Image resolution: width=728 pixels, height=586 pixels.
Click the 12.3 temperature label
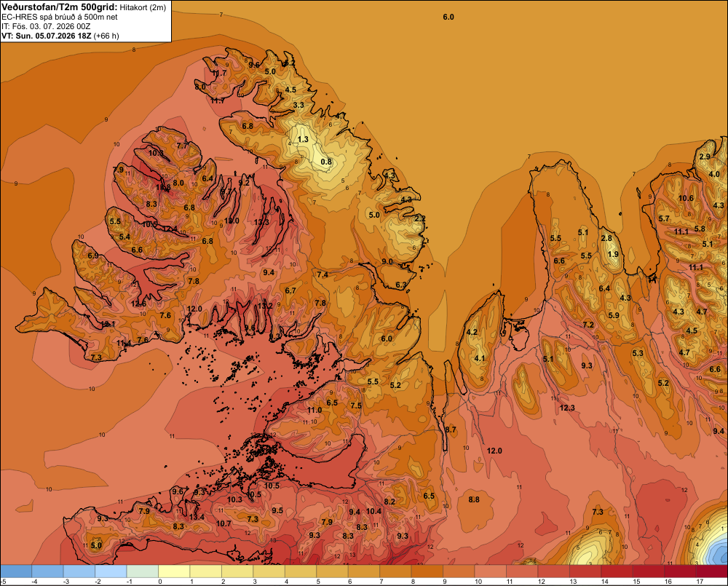tap(567, 408)
